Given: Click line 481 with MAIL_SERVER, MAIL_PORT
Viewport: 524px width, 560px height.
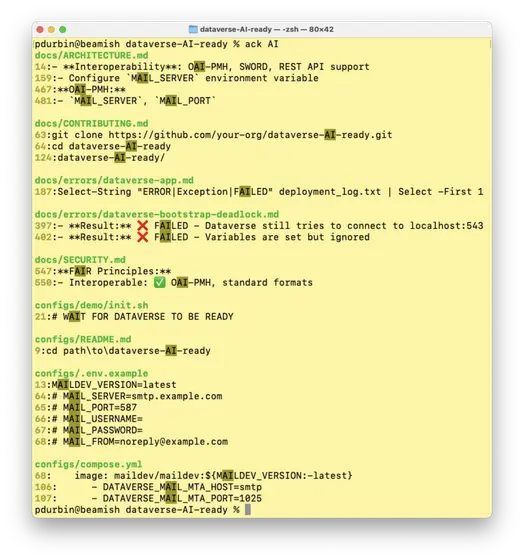Looking at the screenshot, I should pyautogui.click(x=126, y=101).
